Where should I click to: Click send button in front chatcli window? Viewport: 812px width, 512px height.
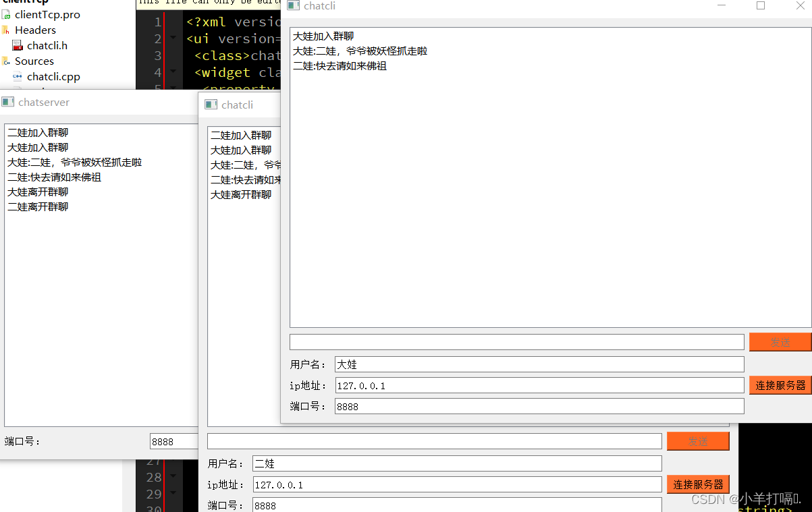coord(780,342)
